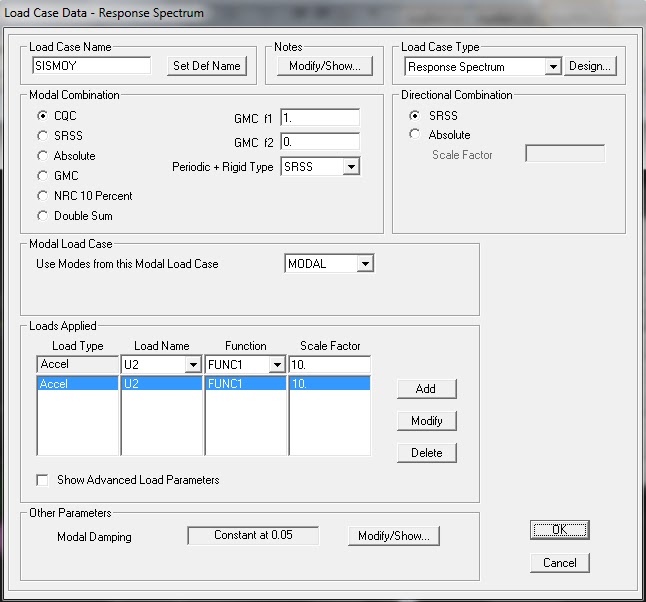
Task: Select the U2 cell in the loads list
Action: click(x=162, y=384)
